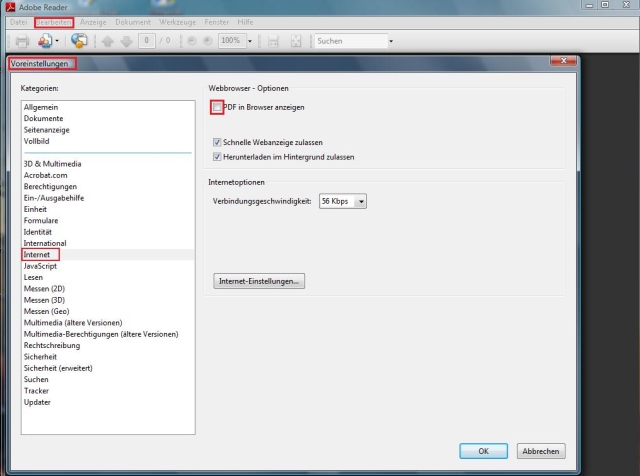640x476 pixels.
Task: Click the collaborate people icon in toolbar
Action: tap(44, 41)
